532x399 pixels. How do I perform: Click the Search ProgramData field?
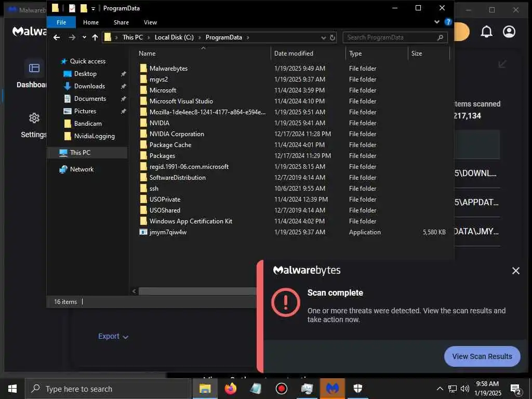coord(395,37)
